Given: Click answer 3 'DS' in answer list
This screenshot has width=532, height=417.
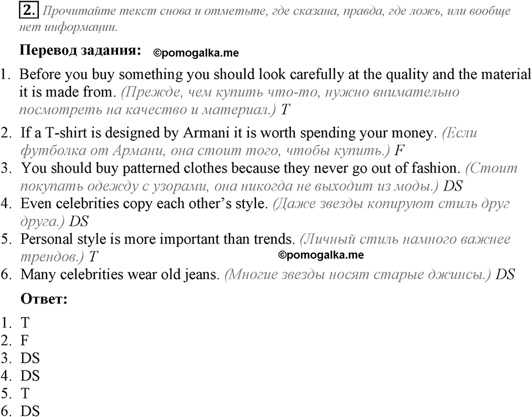Looking at the screenshot, I should (x=30, y=358).
